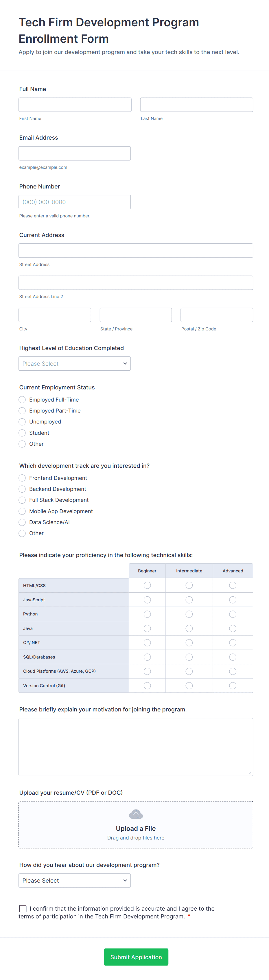Click the cloud upload icon
Viewport: 269px width, 980px height.
[136, 814]
